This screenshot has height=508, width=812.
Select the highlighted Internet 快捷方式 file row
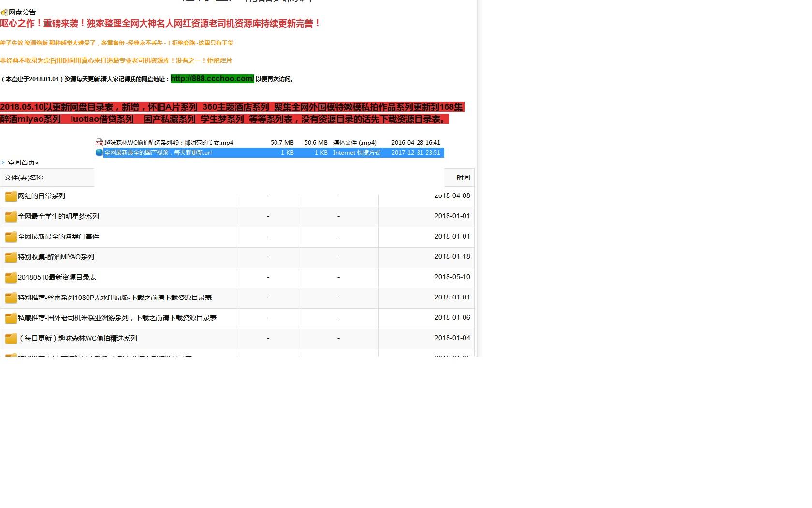coord(271,153)
